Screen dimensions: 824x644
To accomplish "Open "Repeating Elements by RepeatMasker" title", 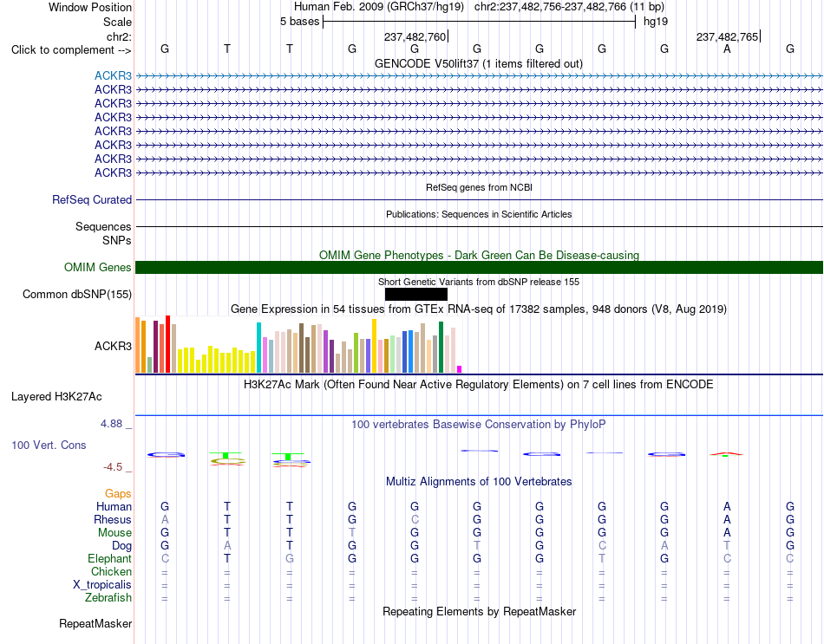I will coord(479,611).
